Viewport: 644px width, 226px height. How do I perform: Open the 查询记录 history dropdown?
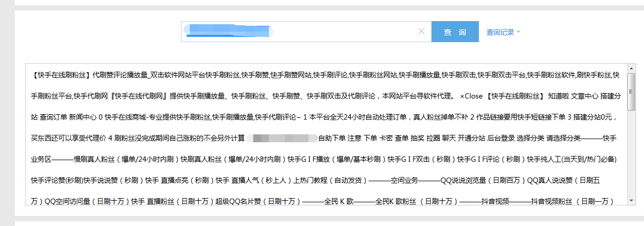tap(500, 32)
